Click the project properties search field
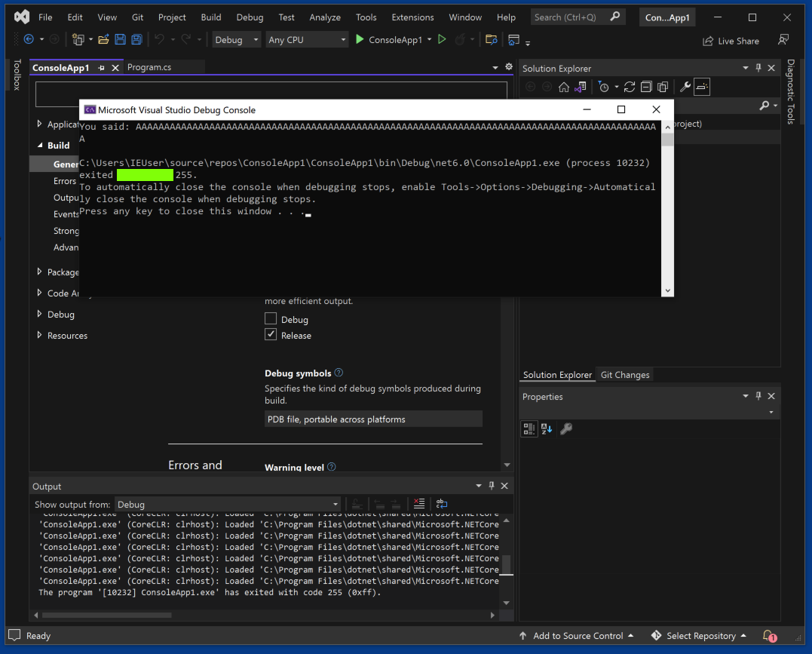 271,94
